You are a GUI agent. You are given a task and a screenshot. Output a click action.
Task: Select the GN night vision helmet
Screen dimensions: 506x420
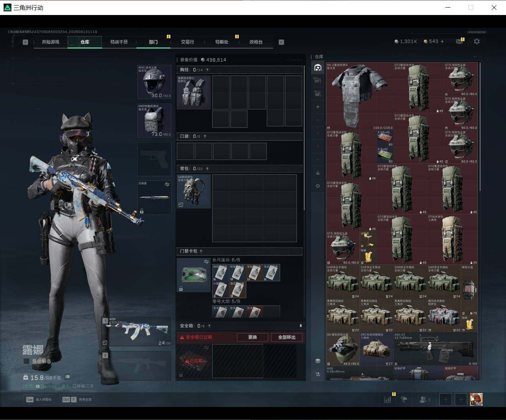click(x=343, y=349)
